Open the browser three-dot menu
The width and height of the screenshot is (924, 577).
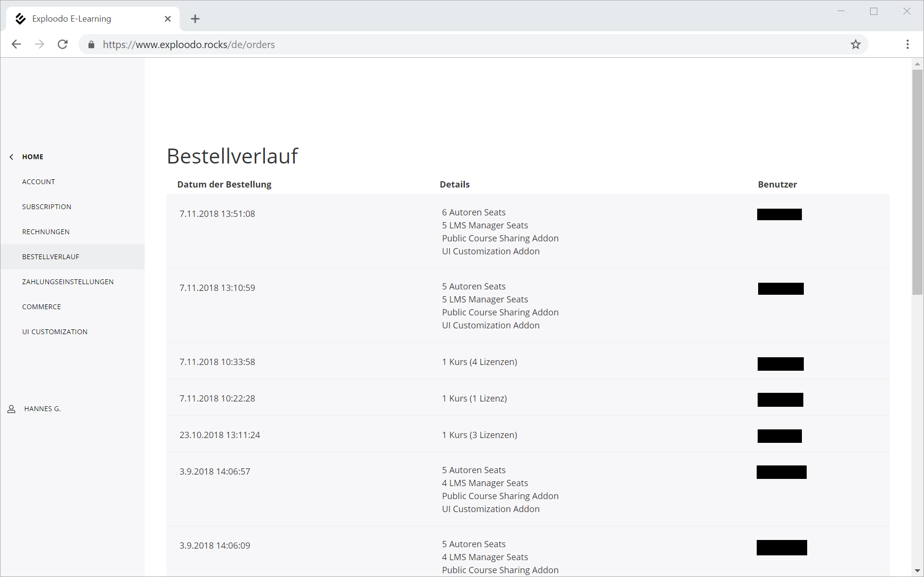(x=908, y=44)
